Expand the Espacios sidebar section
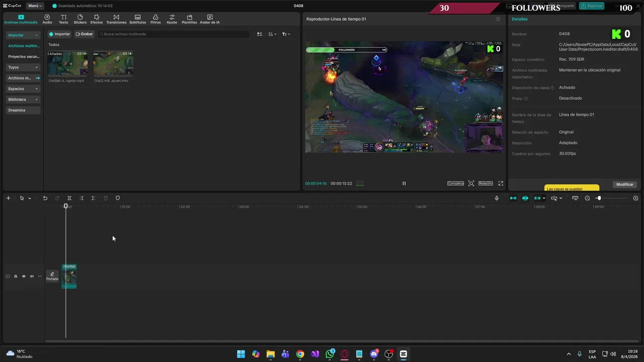The height and width of the screenshot is (362, 644). (23, 88)
